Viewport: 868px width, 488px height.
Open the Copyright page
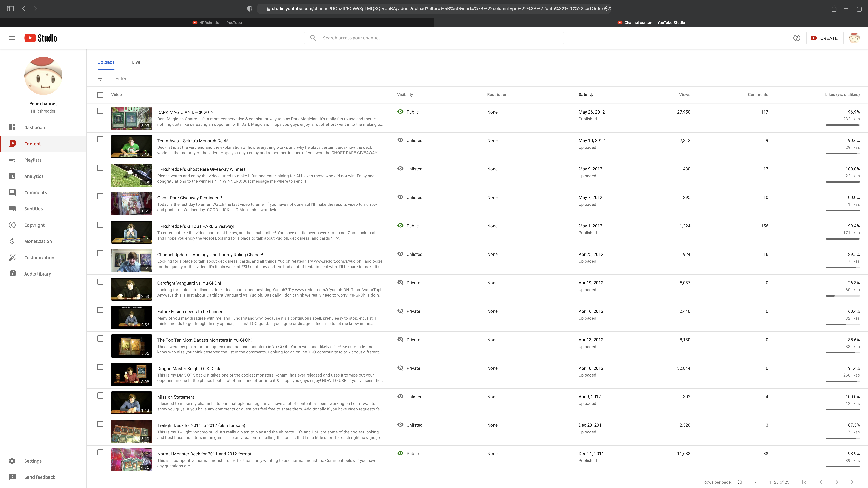(x=34, y=225)
